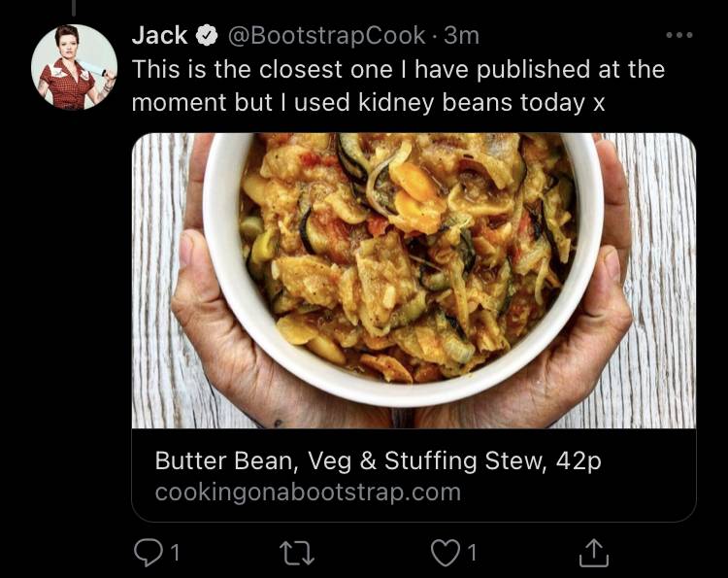728x578 pixels.
Task: Open the 3m tweet timestamp
Action: tap(461, 36)
